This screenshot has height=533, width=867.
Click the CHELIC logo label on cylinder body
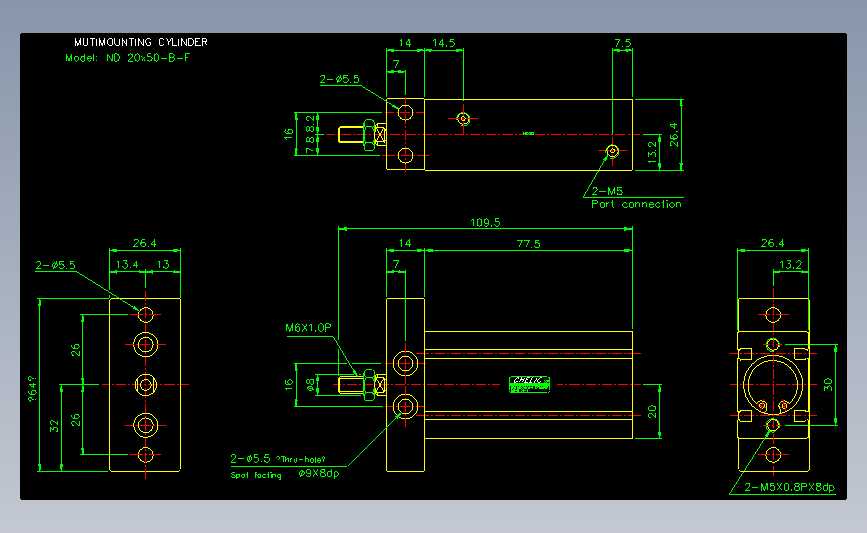coord(529,384)
